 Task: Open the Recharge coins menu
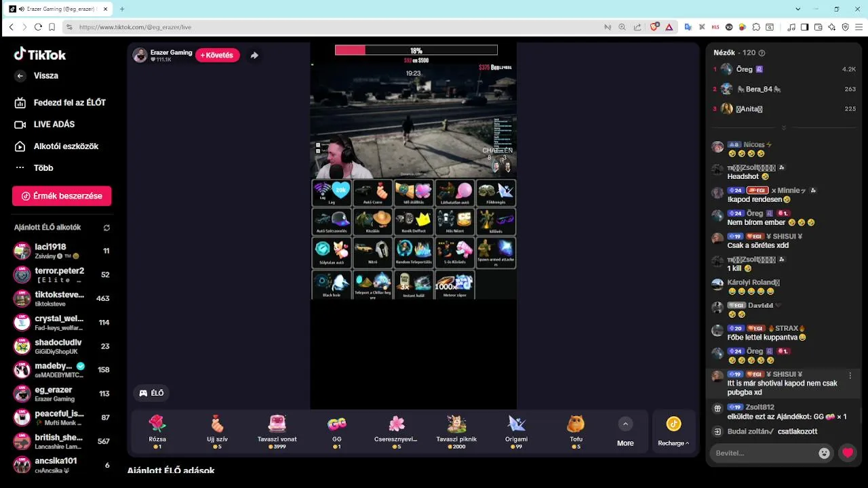(673, 432)
